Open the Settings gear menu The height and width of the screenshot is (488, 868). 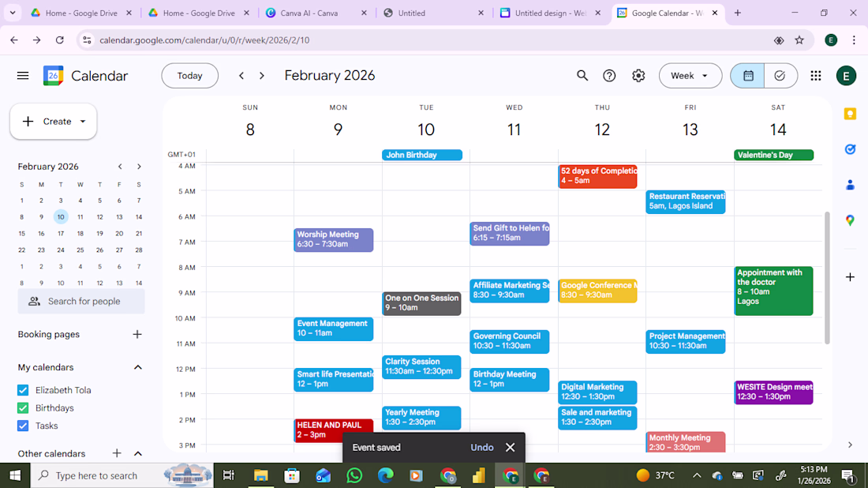click(x=638, y=75)
